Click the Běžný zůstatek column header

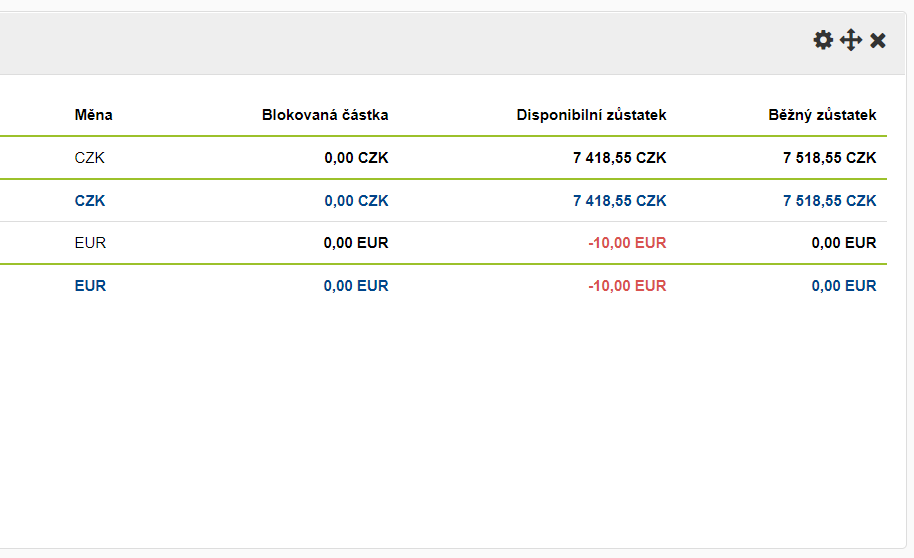point(822,115)
